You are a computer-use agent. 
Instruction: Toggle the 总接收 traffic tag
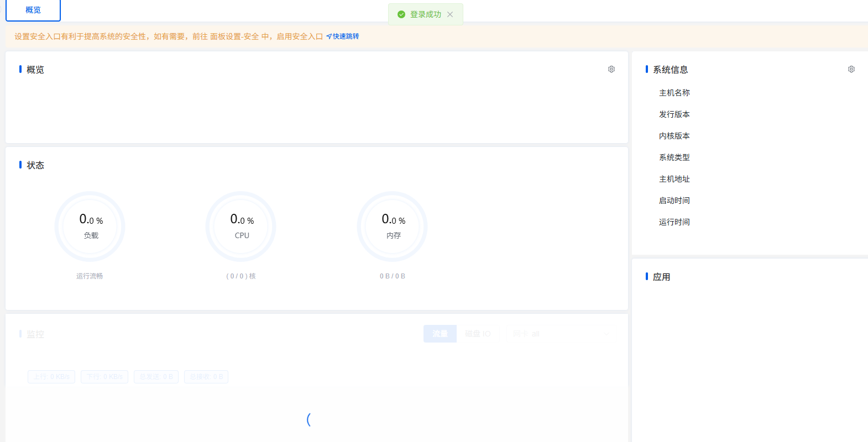(x=206, y=377)
